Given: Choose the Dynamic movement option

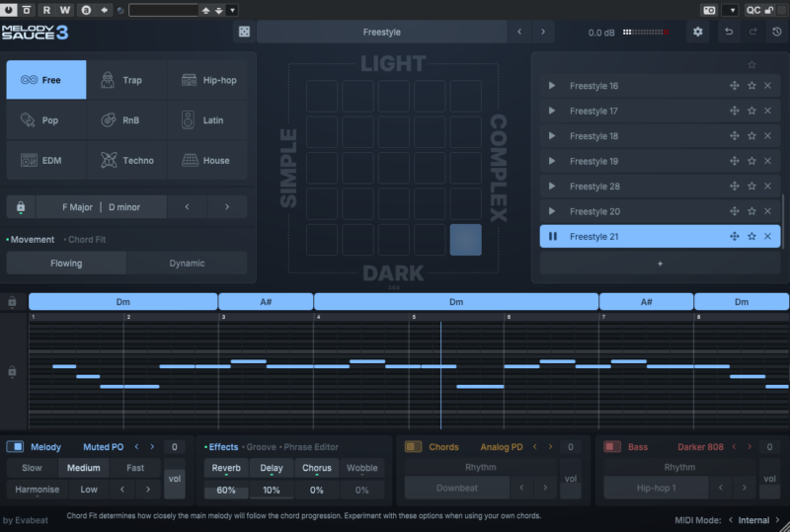Looking at the screenshot, I should (187, 264).
